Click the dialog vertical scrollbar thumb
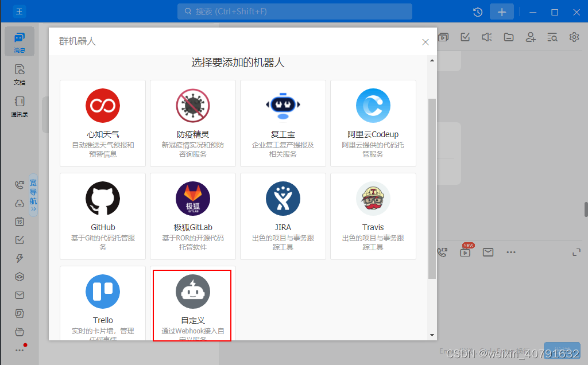The width and height of the screenshot is (588, 365). [x=432, y=189]
